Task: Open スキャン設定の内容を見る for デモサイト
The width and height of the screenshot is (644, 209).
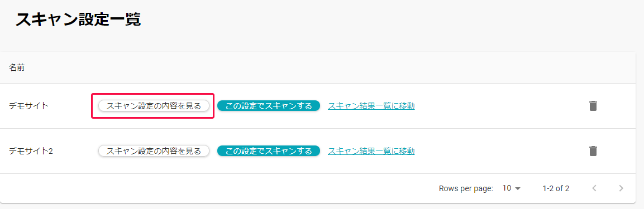Action: [154, 106]
